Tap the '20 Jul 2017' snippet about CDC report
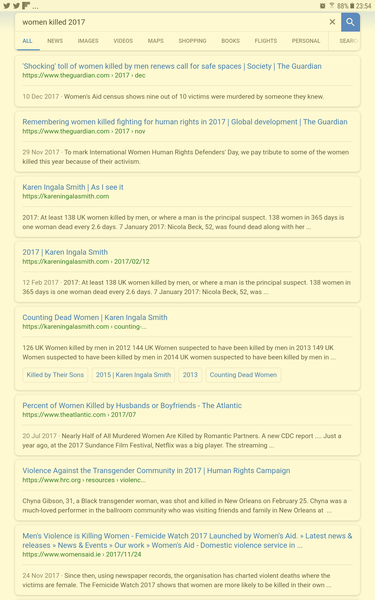The image size is (375, 600). pos(182,440)
